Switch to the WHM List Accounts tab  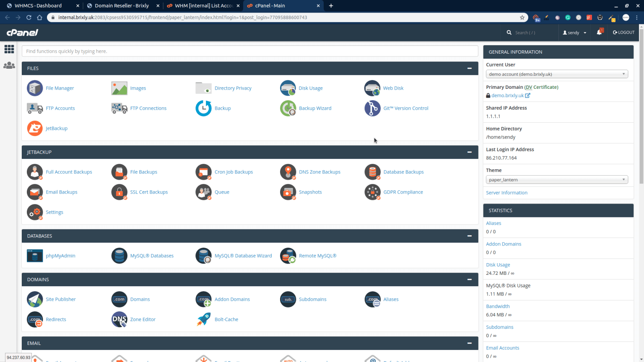(x=203, y=5)
